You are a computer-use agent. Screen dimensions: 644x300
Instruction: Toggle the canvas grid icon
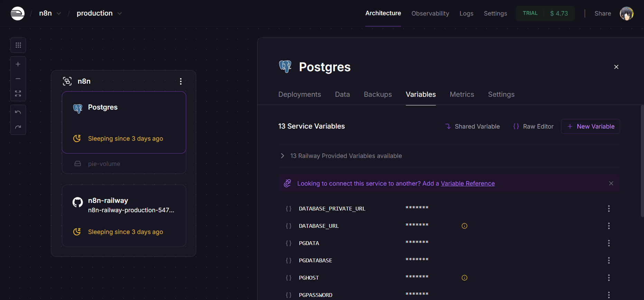click(x=18, y=45)
